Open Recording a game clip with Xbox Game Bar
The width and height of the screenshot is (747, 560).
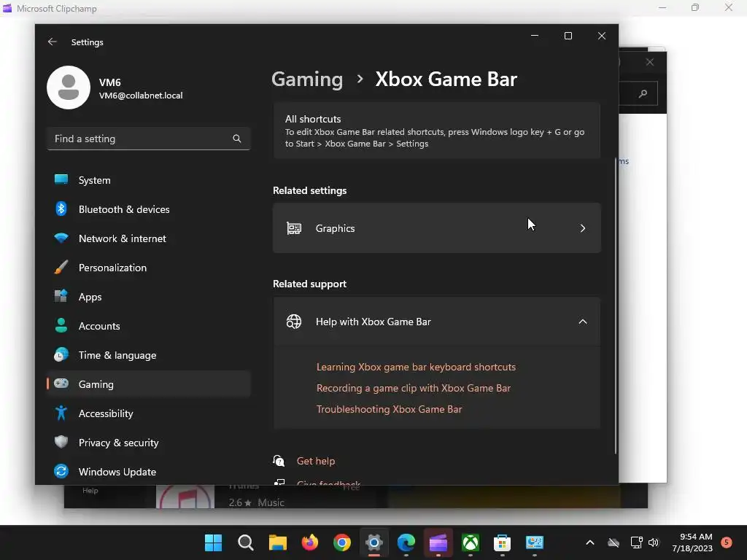(414, 388)
